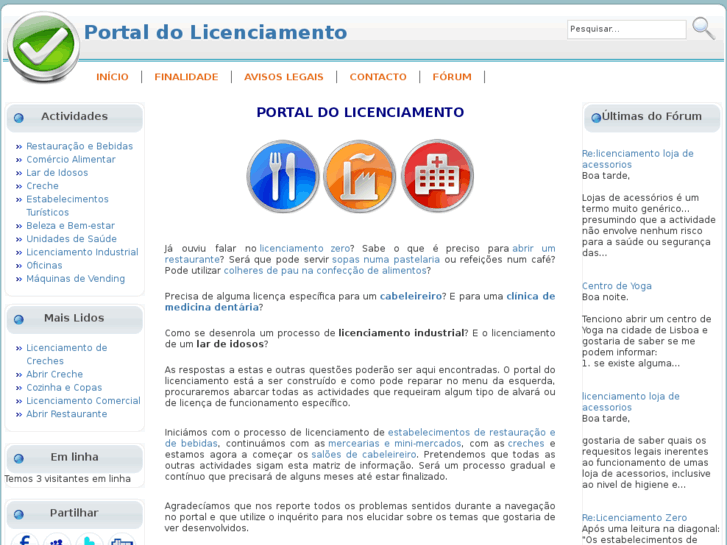The height and width of the screenshot is (545, 727).
Task: Share the page via the Facebook icon
Action: click(25, 539)
